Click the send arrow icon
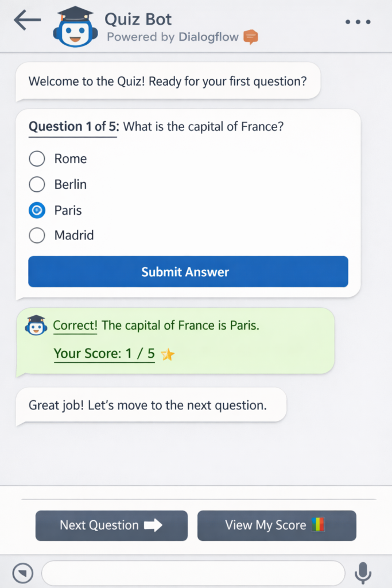 23,572
